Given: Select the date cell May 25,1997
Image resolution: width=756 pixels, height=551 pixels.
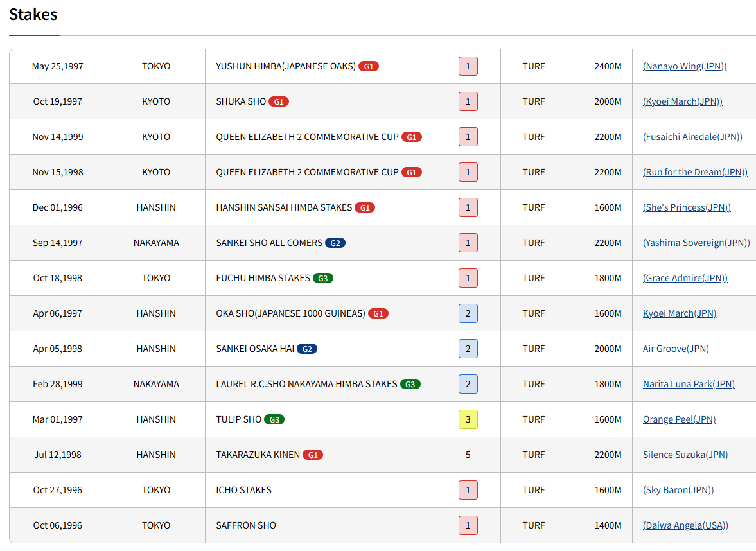Looking at the screenshot, I should 57,67.
